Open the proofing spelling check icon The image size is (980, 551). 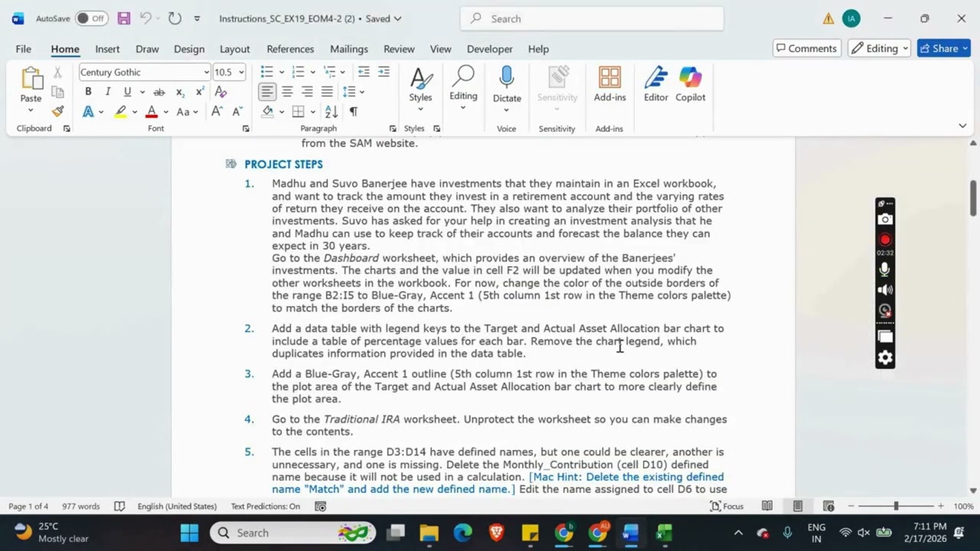point(119,506)
